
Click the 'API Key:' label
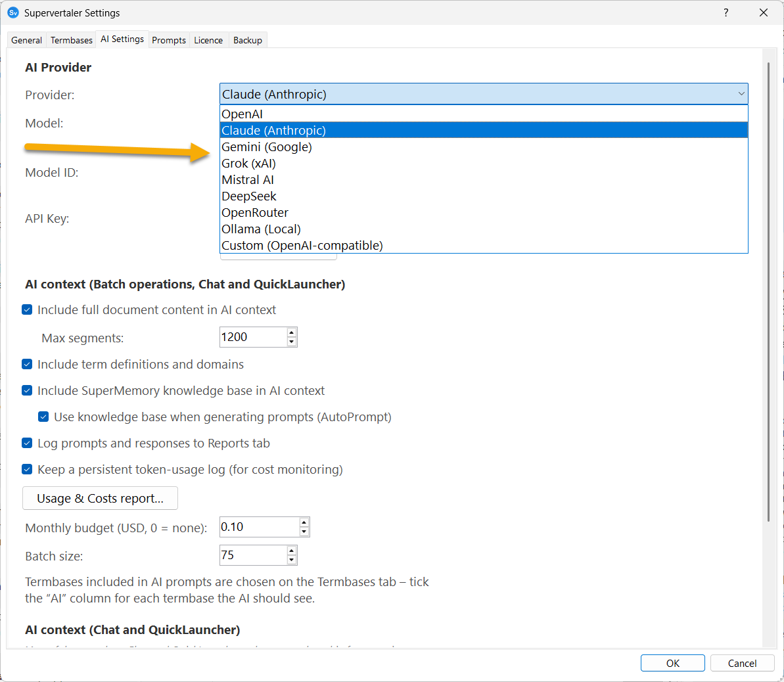coord(47,219)
